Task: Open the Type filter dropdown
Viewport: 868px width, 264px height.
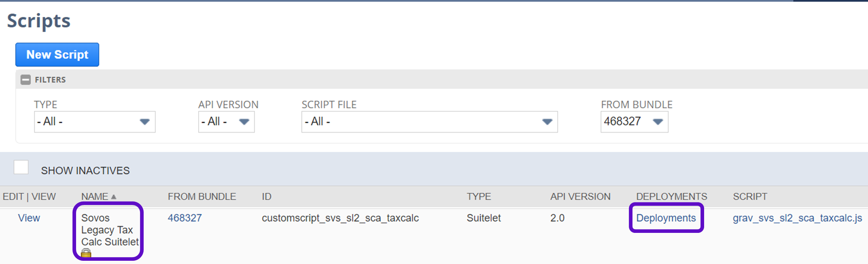Action: [94, 122]
